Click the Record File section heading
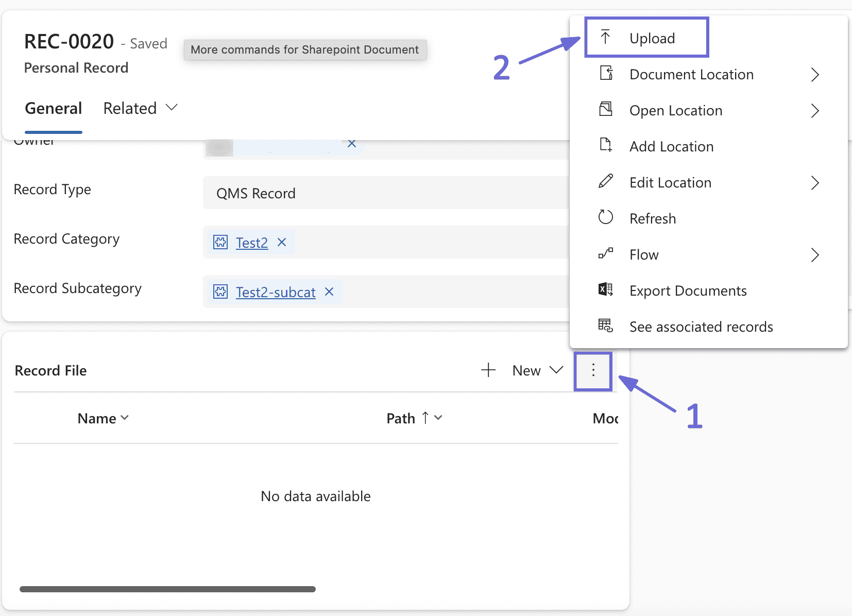 pyautogui.click(x=50, y=370)
